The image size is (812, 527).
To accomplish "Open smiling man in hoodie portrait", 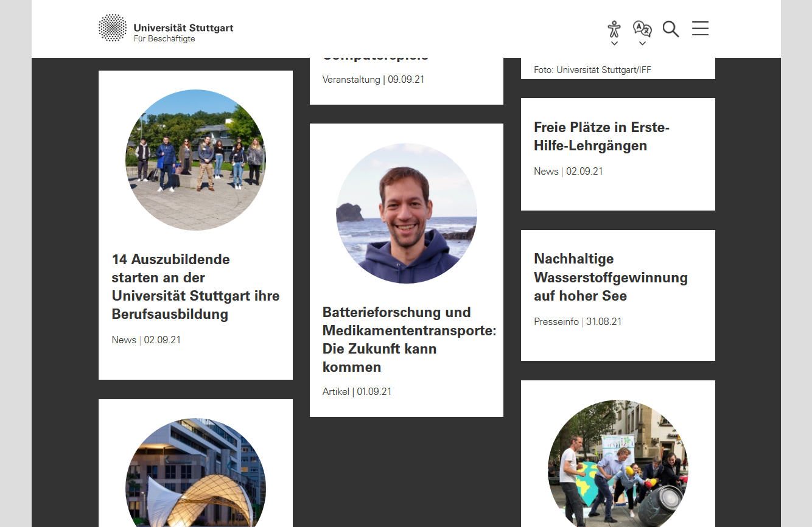I will click(x=407, y=213).
